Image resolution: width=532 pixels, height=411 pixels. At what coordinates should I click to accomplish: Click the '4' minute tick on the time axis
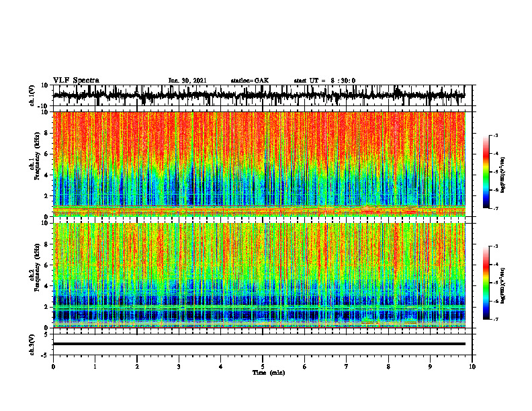pos(221,367)
